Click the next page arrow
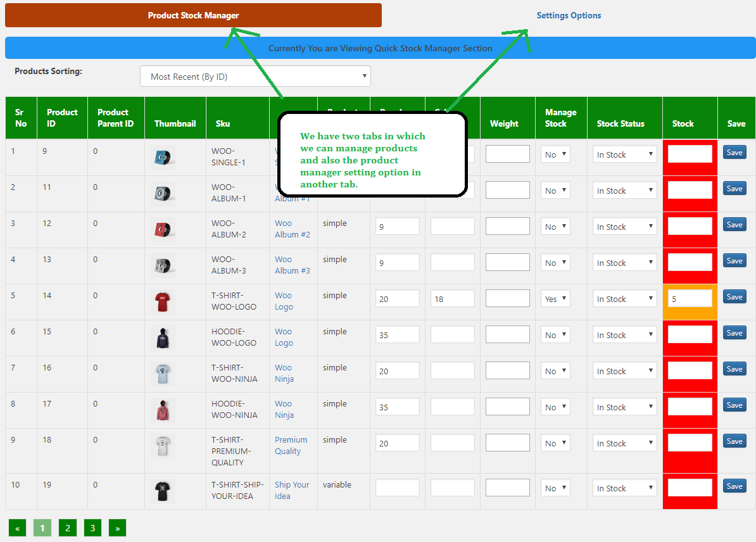The height and width of the screenshot is (542, 756). [117, 527]
